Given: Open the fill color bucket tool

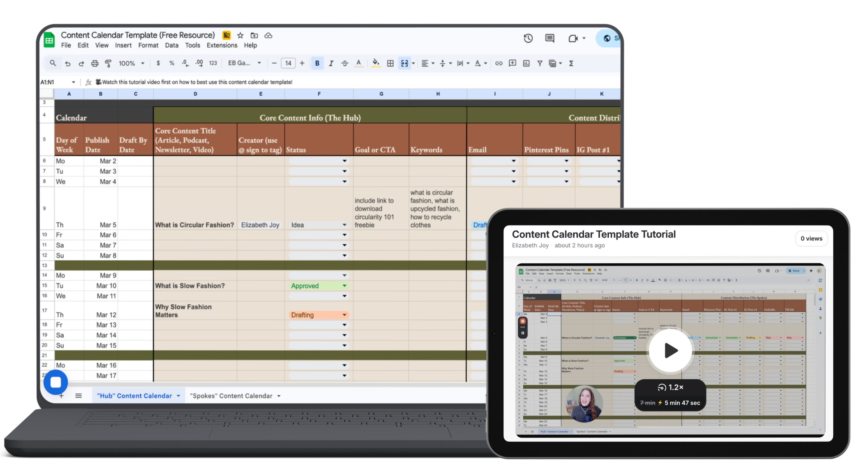Looking at the screenshot, I should [x=376, y=63].
